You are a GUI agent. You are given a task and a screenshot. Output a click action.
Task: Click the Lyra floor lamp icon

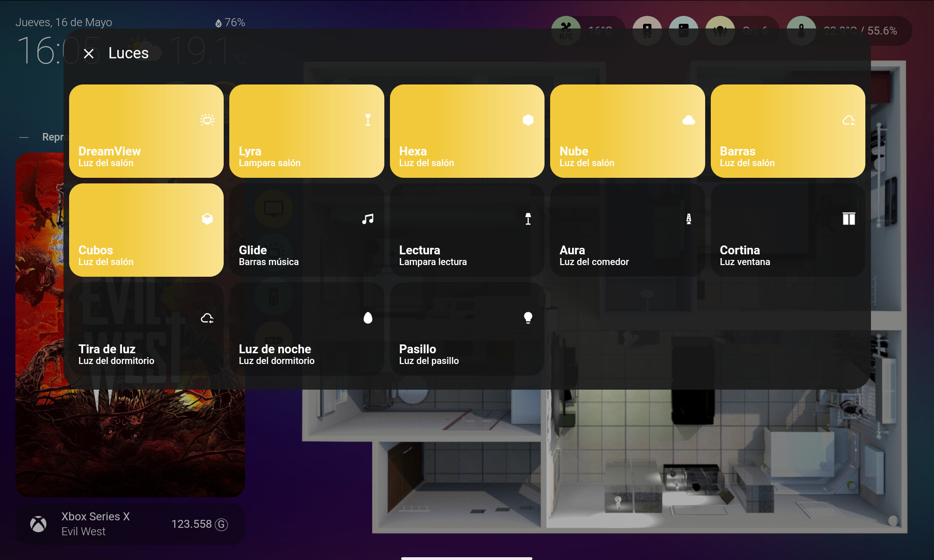tap(368, 120)
